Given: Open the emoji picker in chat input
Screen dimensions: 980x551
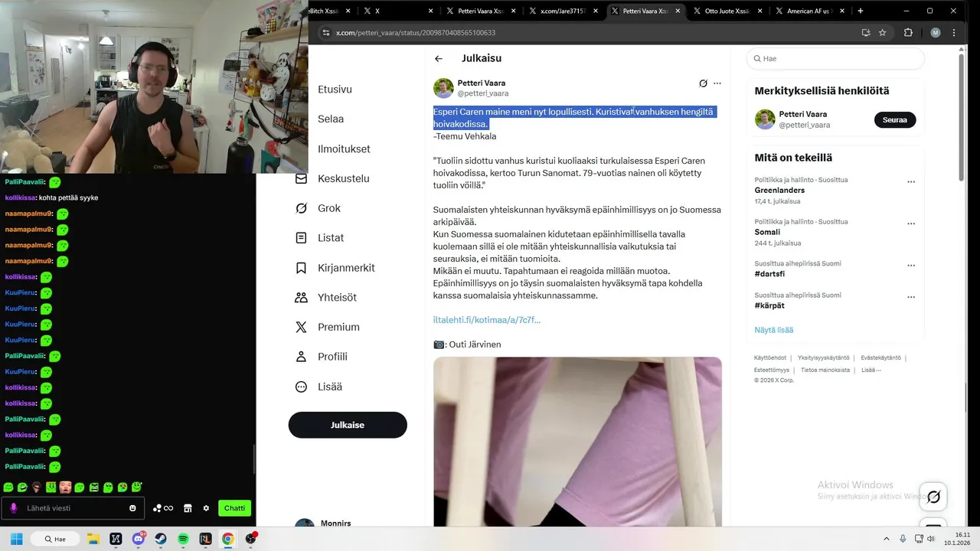Looking at the screenshot, I should (132, 508).
